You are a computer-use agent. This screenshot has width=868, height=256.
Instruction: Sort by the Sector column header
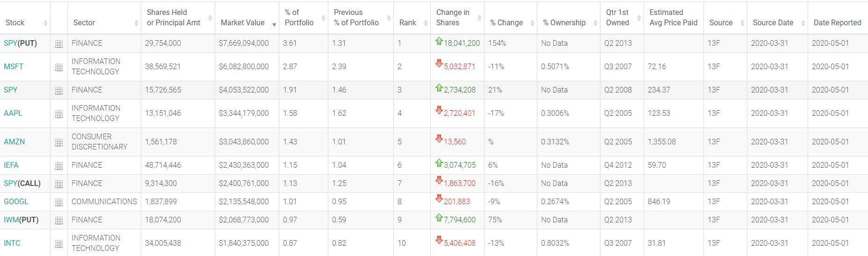84,22
